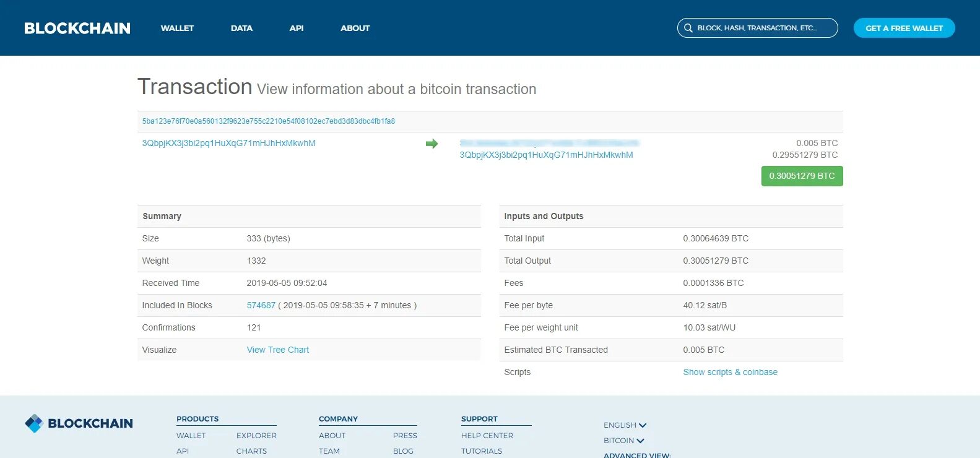This screenshot has width=980, height=458.
Task: Select the Size value 333 (bytes)
Action: click(x=268, y=238)
